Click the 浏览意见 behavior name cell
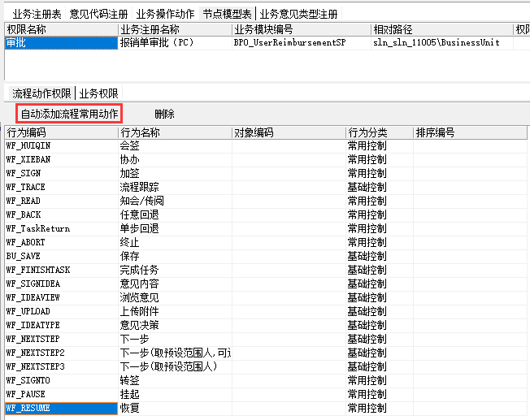This screenshot has width=530, height=420. (x=175, y=297)
